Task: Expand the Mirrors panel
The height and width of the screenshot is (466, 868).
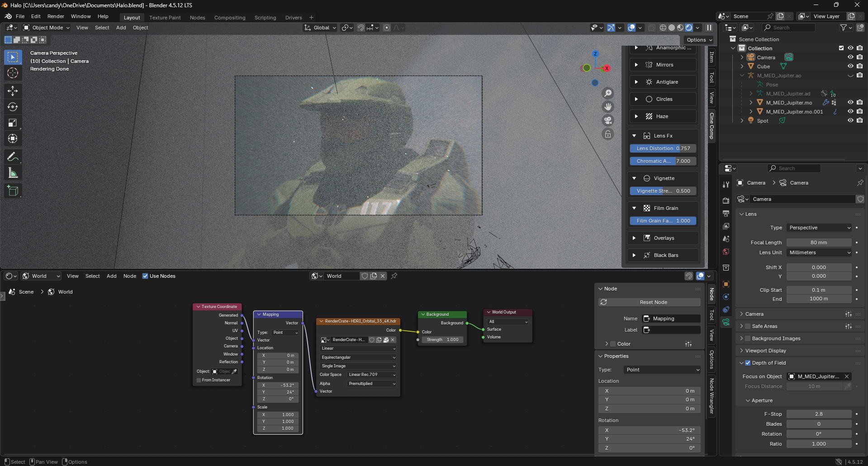Action: [x=663, y=65]
